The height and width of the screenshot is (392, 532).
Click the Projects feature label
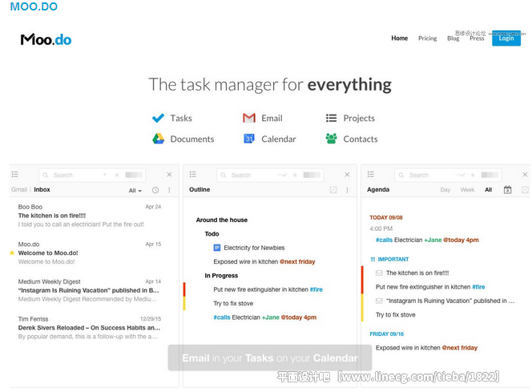[x=359, y=118]
